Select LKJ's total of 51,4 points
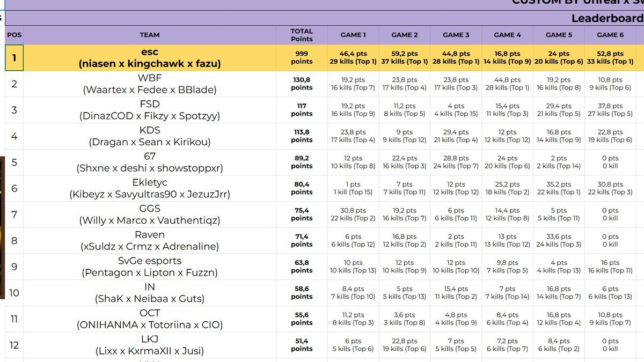The image size is (644, 362). (x=302, y=345)
